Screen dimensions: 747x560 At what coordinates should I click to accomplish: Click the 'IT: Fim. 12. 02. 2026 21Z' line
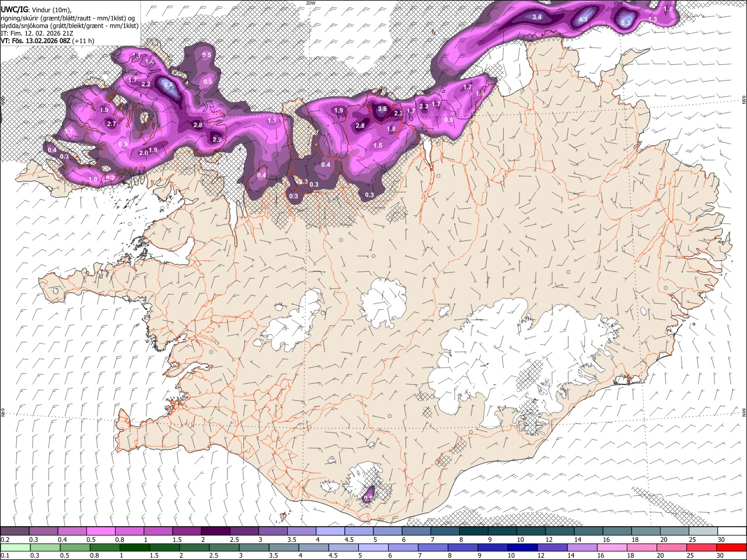click(x=37, y=33)
